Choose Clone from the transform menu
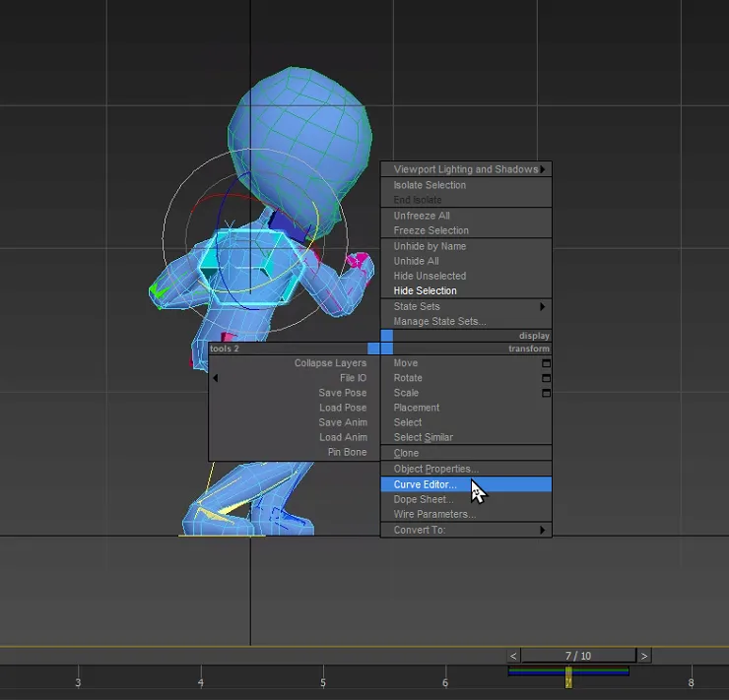 click(406, 454)
